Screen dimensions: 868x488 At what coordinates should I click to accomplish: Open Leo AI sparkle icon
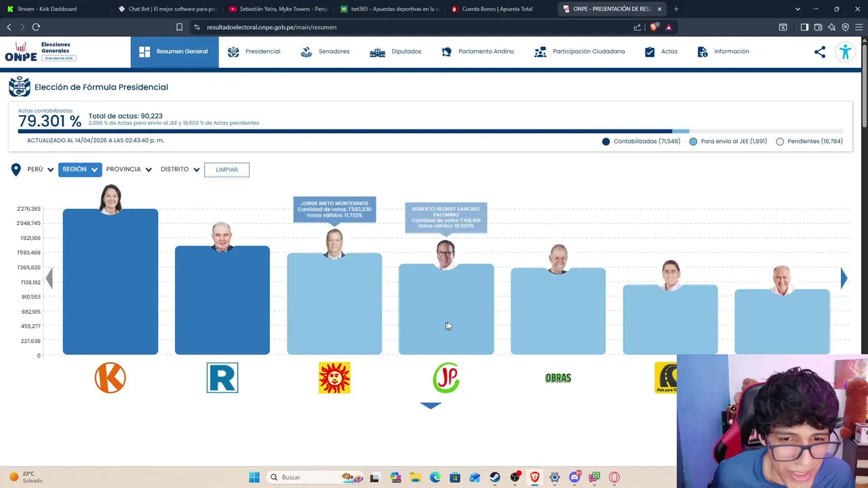click(x=832, y=27)
